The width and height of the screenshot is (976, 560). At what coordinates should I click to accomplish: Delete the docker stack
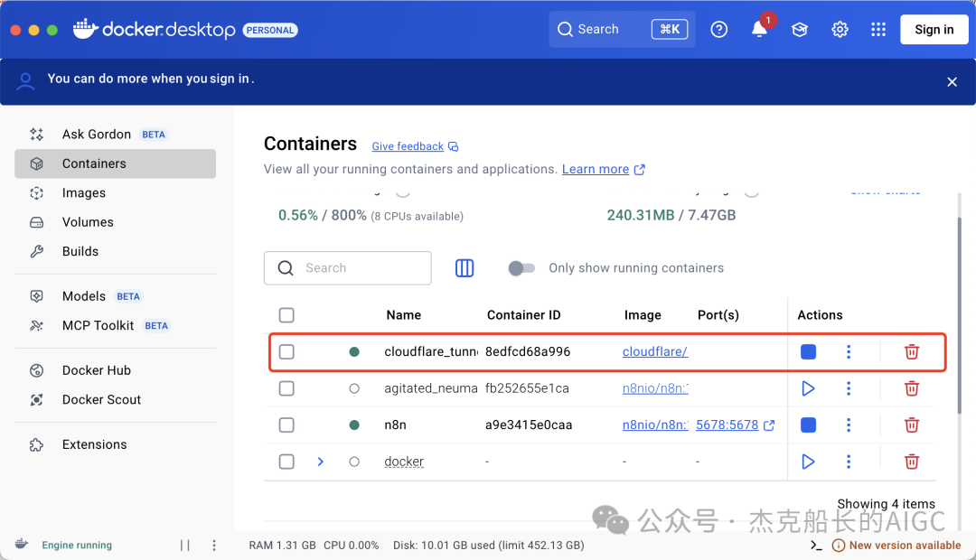point(911,462)
